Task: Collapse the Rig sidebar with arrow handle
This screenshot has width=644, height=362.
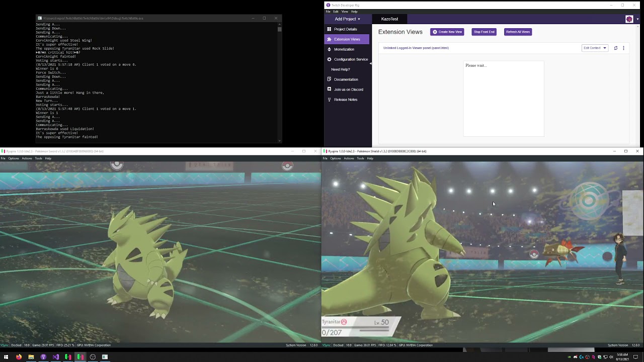Action: [x=371, y=63]
